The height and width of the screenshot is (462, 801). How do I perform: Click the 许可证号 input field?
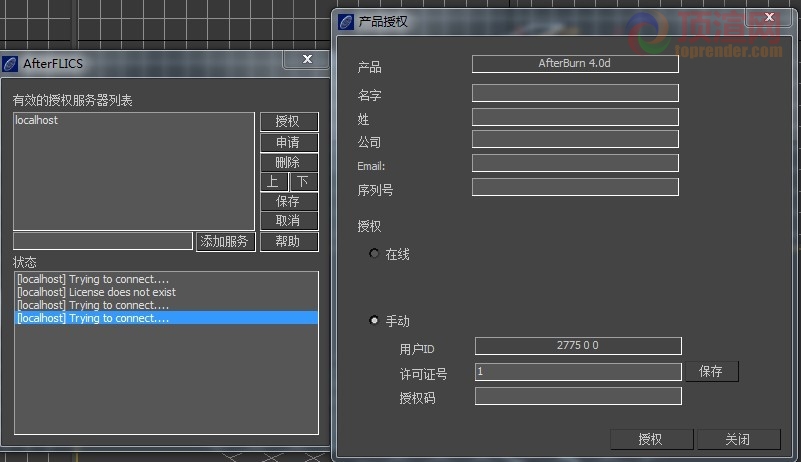578,372
